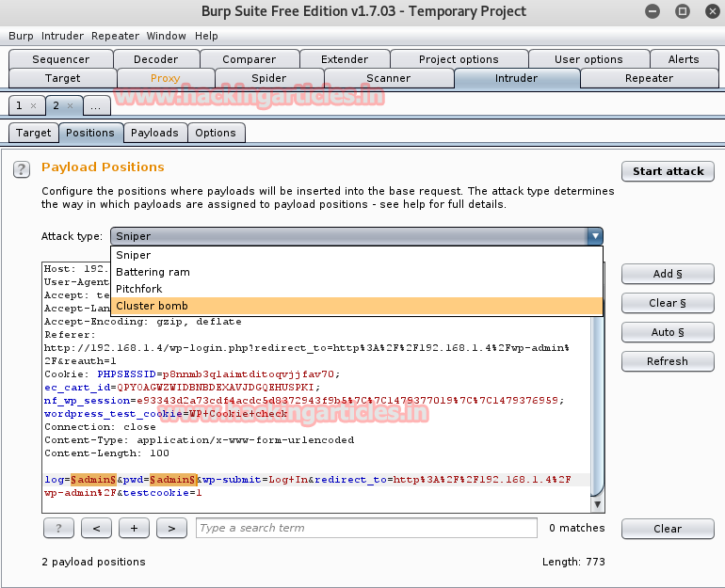725x588 pixels.
Task: Close Intruder attack tab 1
Action: coord(33,105)
